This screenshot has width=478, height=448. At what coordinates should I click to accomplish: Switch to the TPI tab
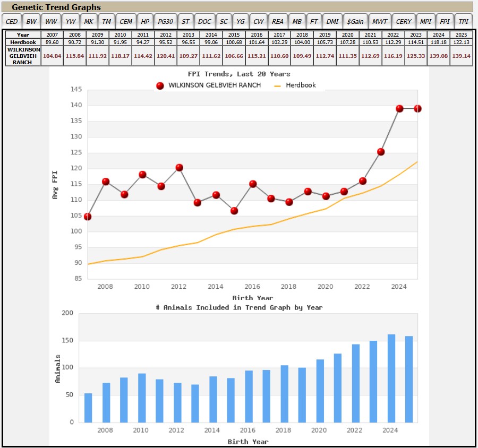tap(463, 21)
